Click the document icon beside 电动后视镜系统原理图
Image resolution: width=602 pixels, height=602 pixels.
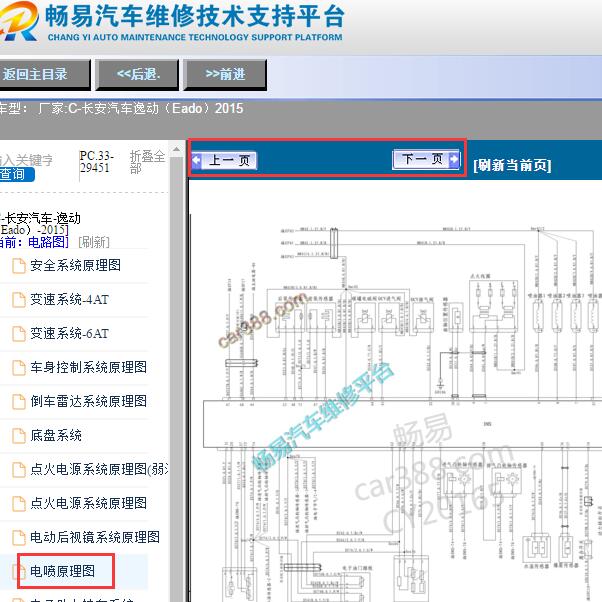point(18,538)
